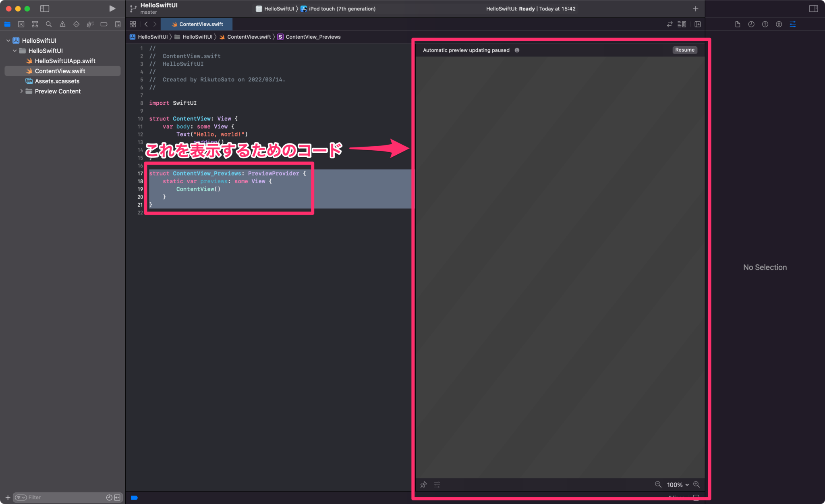Zoom in the preview canvas

696,485
